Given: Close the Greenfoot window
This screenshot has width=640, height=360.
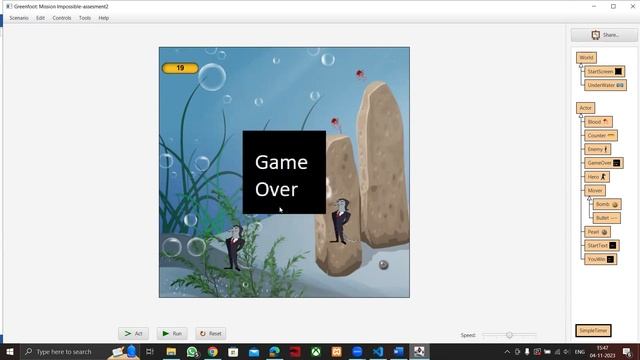Looking at the screenshot, I should pyautogui.click(x=632, y=7).
